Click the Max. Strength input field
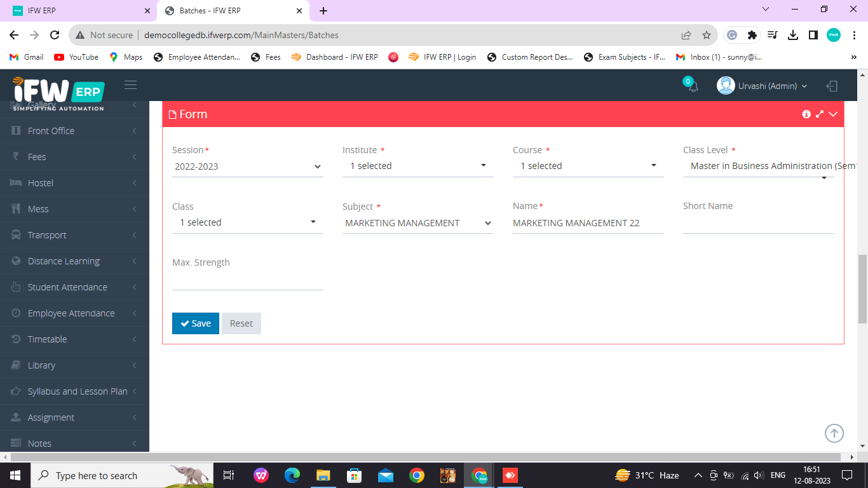This screenshot has width=868, height=488. tap(248, 280)
